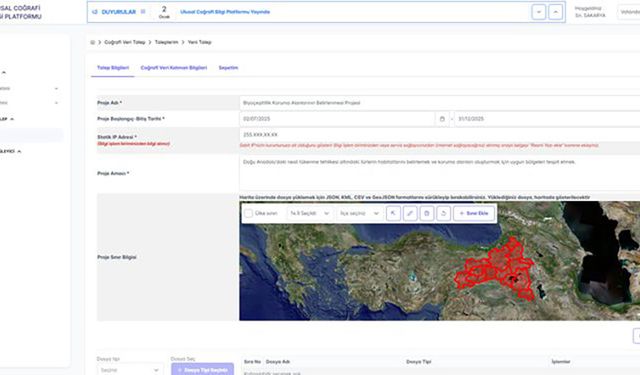Image resolution: width=640 pixels, height=375 pixels.
Task: Show previous announcement with up arrow
Action: [x=556, y=12]
